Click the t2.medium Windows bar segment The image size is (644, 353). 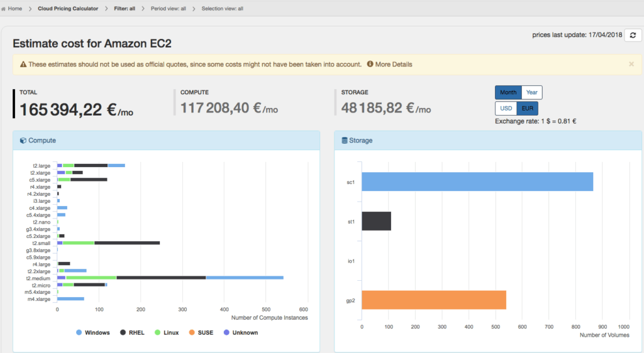pos(245,278)
